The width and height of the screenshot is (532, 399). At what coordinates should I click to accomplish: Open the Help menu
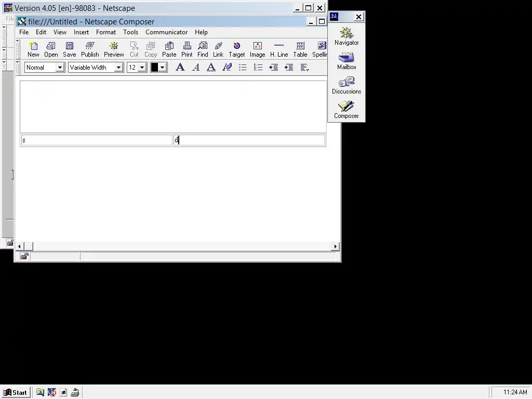[201, 32]
